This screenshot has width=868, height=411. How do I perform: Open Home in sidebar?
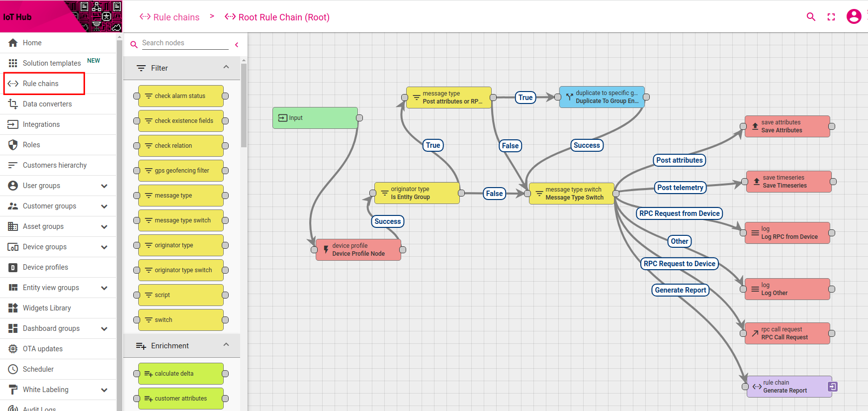[58, 43]
